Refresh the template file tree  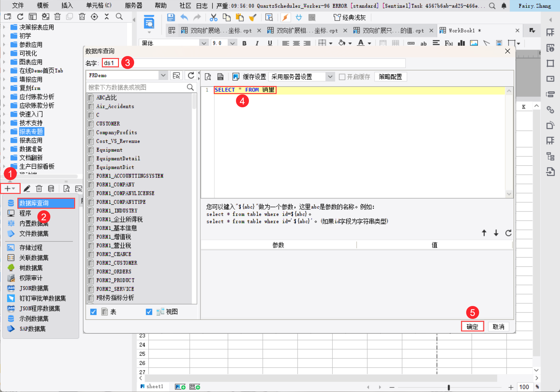20,17
